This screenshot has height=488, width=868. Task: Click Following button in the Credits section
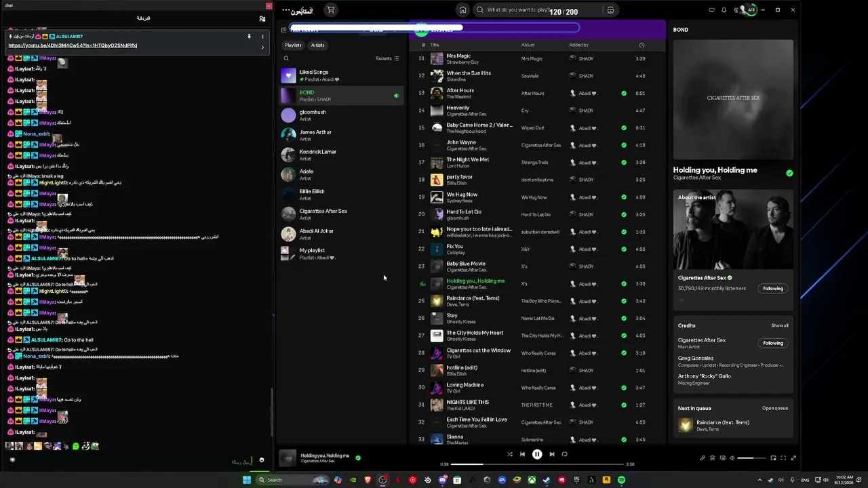(773, 343)
